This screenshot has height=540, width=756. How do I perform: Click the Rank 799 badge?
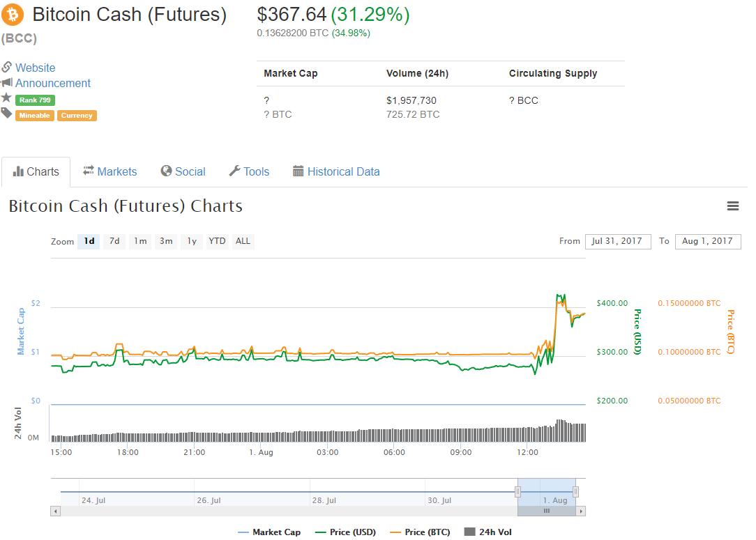pyautogui.click(x=35, y=100)
